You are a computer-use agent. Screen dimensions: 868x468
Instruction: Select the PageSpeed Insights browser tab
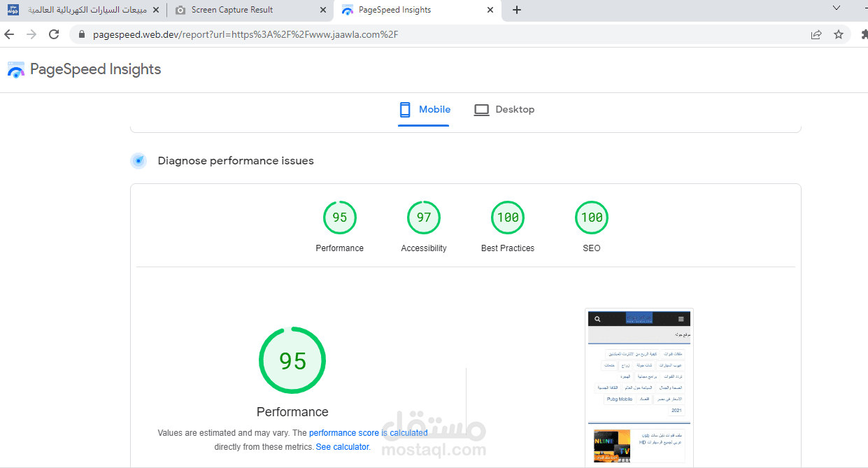click(x=418, y=10)
